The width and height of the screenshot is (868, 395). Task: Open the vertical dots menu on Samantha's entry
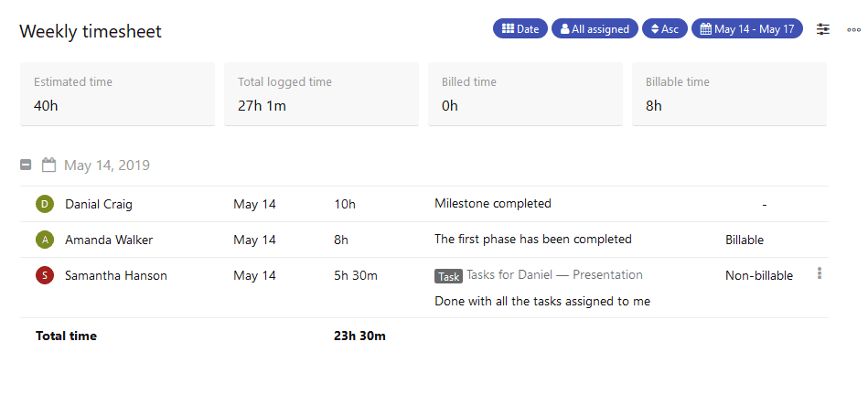(x=820, y=273)
